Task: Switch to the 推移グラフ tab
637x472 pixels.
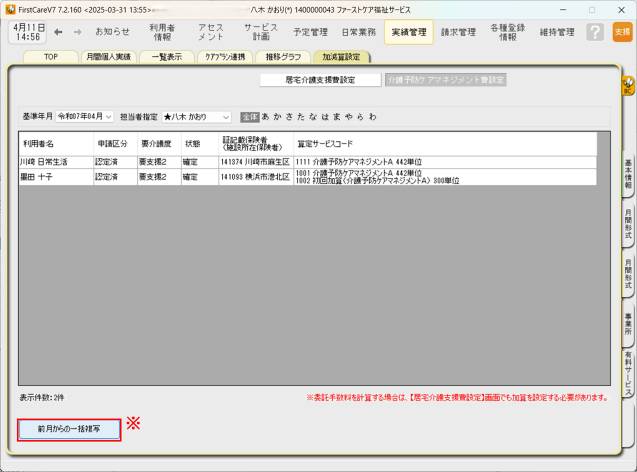Action: click(283, 57)
